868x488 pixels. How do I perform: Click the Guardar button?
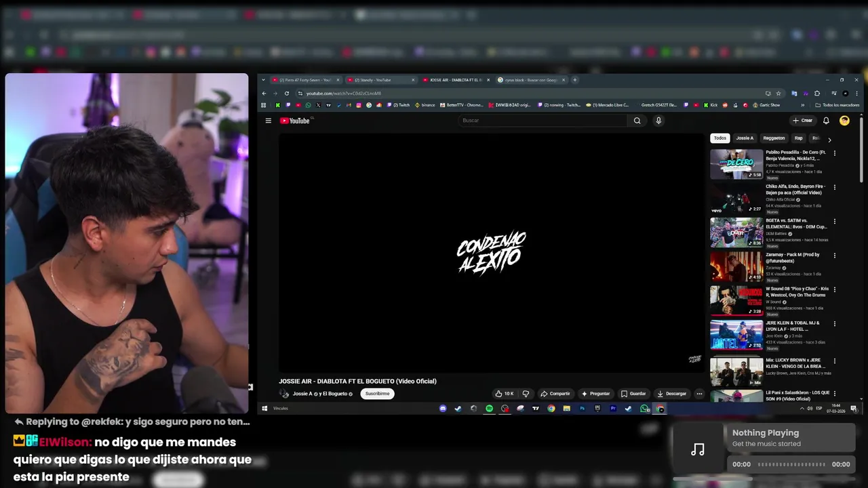coord(633,394)
